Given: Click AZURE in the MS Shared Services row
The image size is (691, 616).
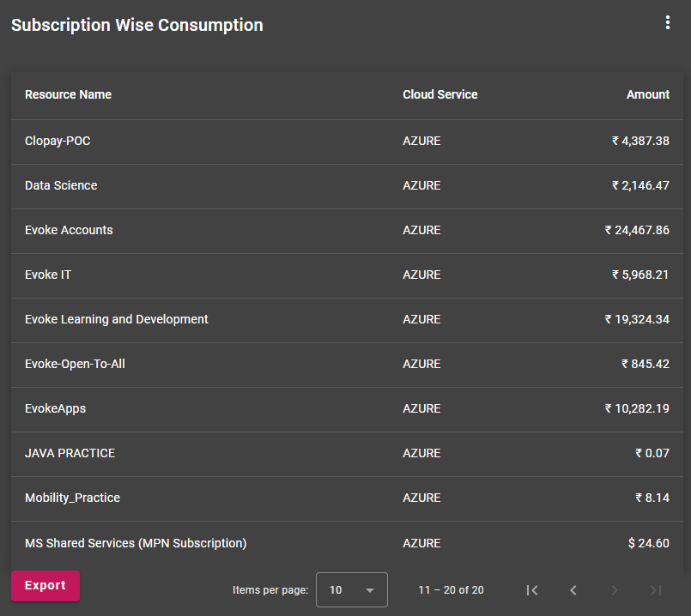Looking at the screenshot, I should [421, 543].
